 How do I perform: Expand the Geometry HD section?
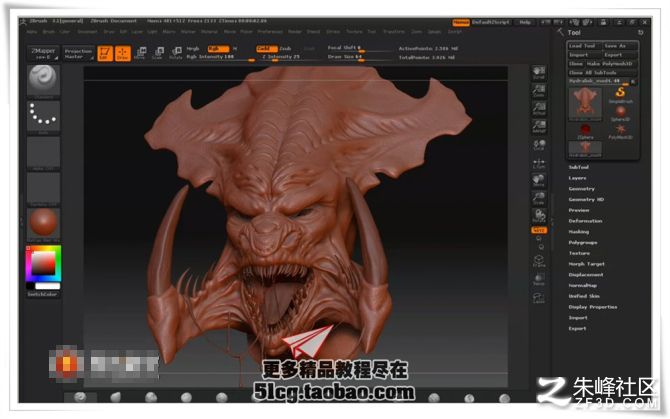(586, 199)
